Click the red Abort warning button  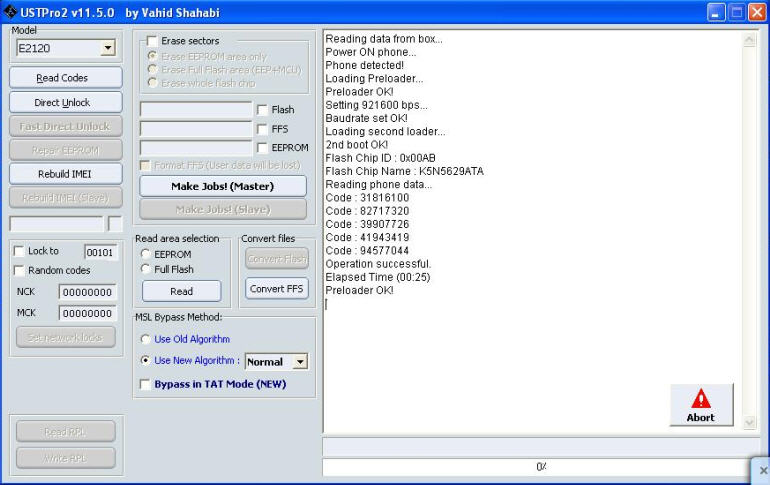[701, 405]
